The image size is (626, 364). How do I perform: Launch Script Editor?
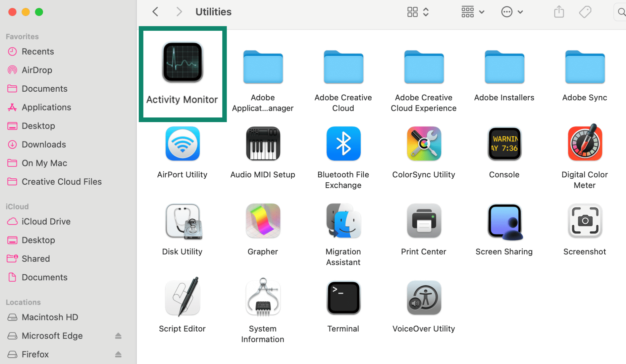click(x=182, y=297)
